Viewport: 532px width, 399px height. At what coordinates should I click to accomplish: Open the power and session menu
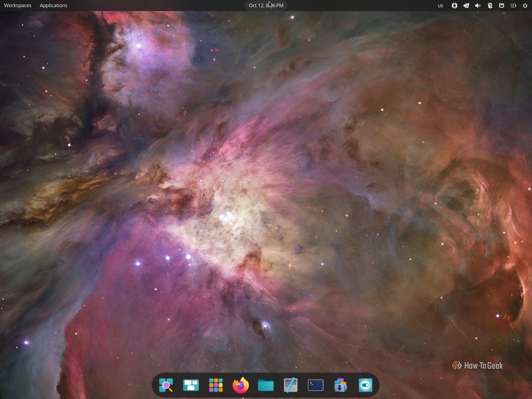click(525, 5)
